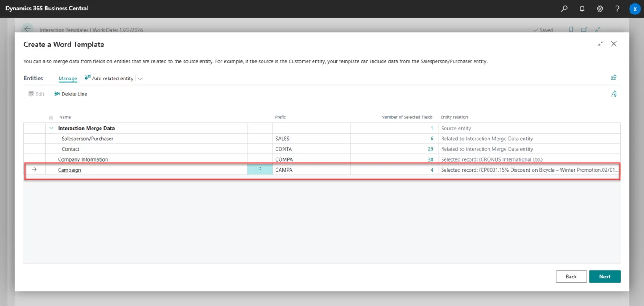Select the Contact row
The height and width of the screenshot is (306, 644).
click(70, 149)
